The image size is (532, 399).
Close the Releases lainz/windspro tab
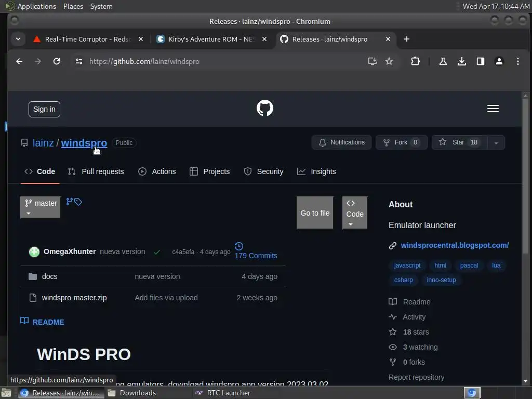pyautogui.click(x=388, y=39)
